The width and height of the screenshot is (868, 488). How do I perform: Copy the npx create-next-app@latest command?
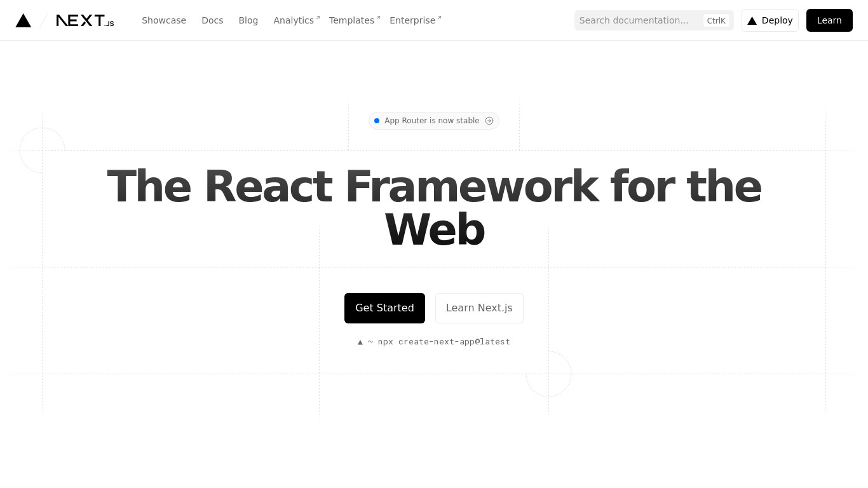click(x=434, y=342)
